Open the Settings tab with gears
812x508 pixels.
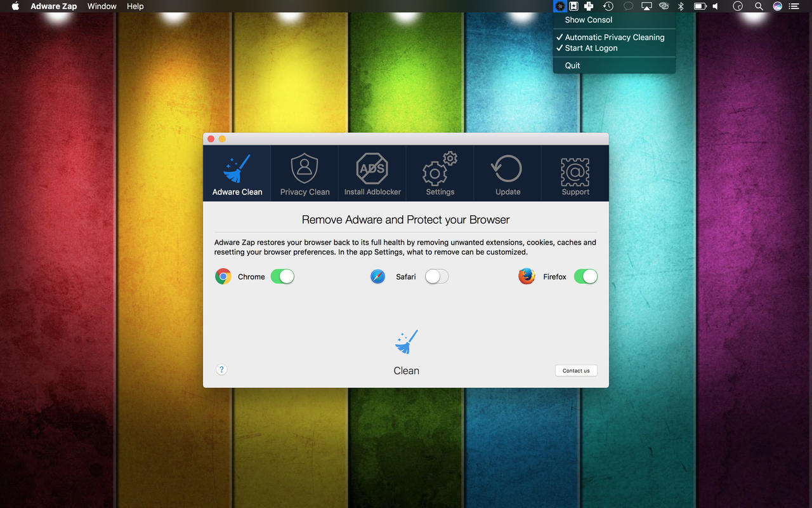click(x=440, y=173)
